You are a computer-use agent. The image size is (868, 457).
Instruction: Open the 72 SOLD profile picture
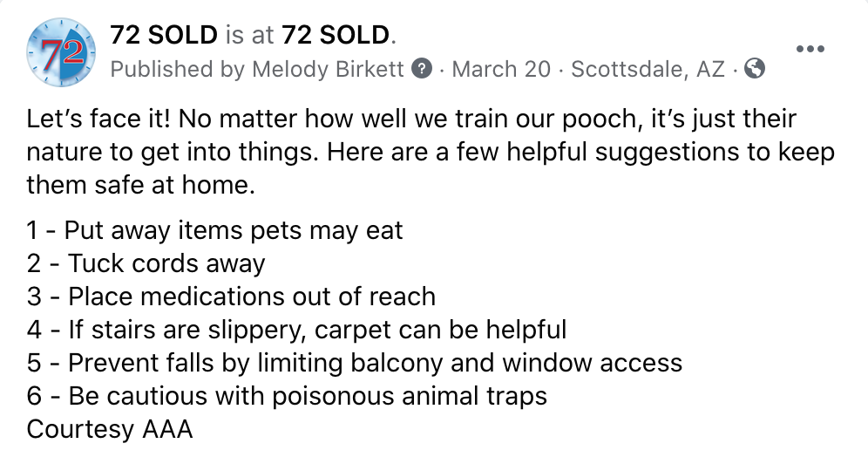point(62,52)
